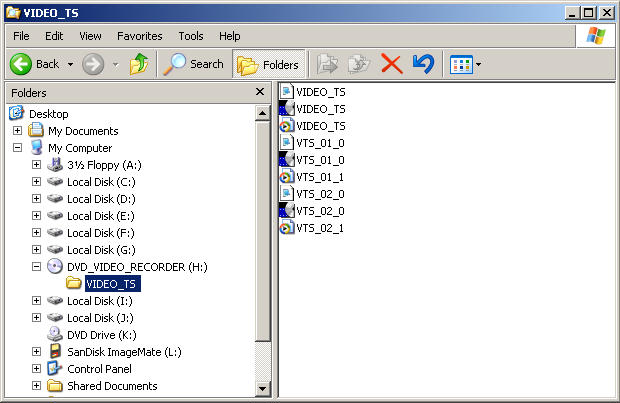Select VIDEO_TS file with media player icon
This screenshot has width=620, height=403.
(312, 126)
